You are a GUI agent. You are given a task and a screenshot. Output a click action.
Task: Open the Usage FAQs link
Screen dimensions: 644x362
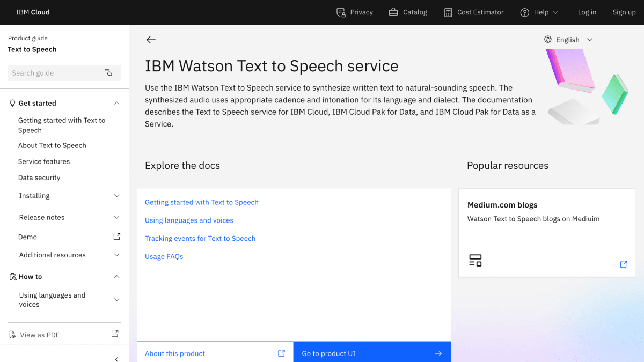click(164, 257)
